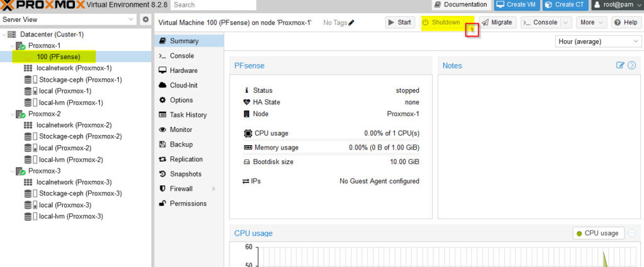Open the Task History section

189,115
